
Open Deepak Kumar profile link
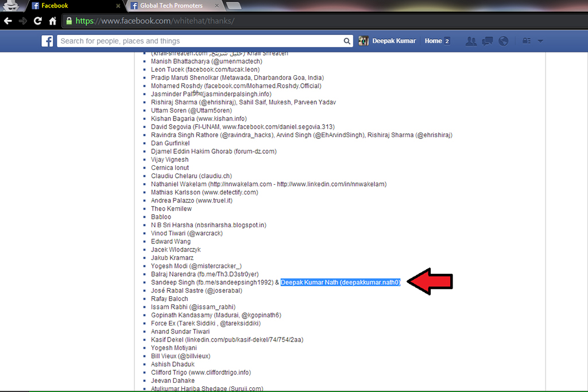tap(394, 41)
